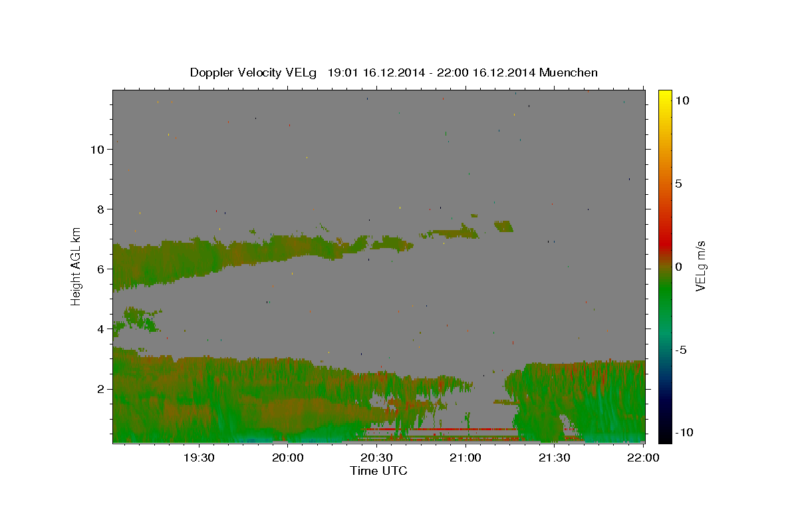Click the colorbar value -5

pyautogui.click(x=681, y=349)
